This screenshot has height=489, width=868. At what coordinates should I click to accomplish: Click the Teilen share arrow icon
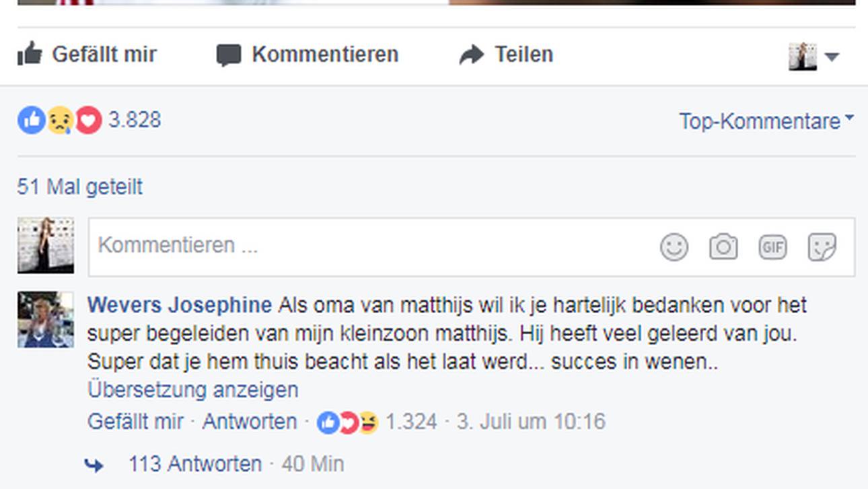(x=472, y=55)
